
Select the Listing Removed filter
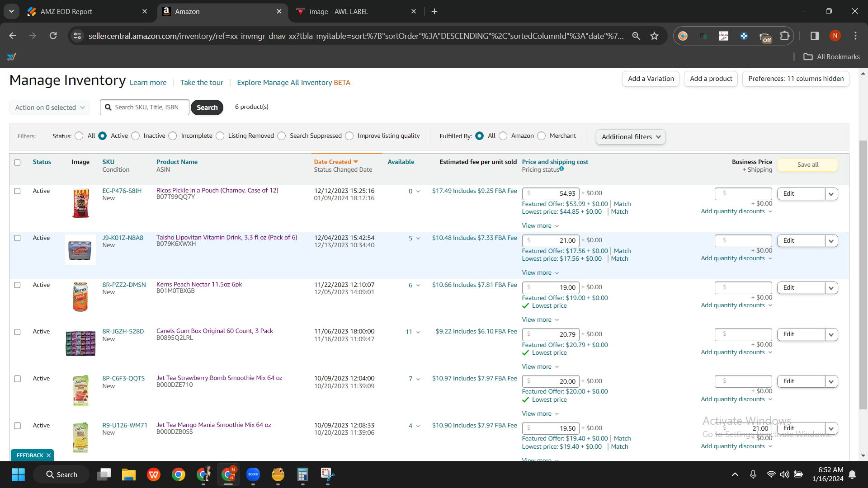pyautogui.click(x=220, y=136)
